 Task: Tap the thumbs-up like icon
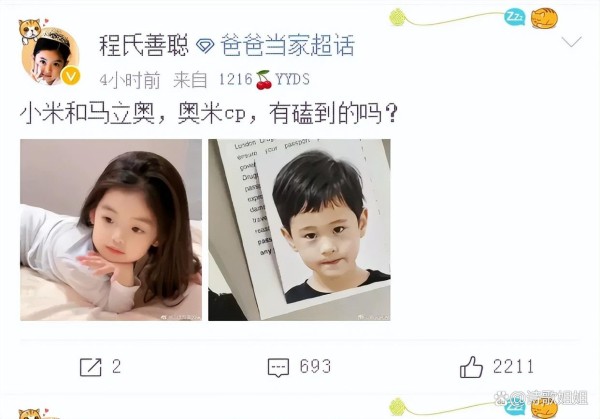click(471, 367)
